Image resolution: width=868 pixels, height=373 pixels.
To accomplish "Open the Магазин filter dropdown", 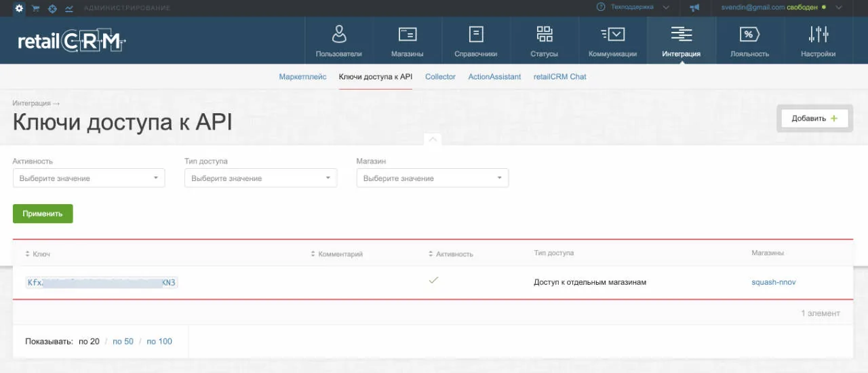I will click(x=433, y=178).
